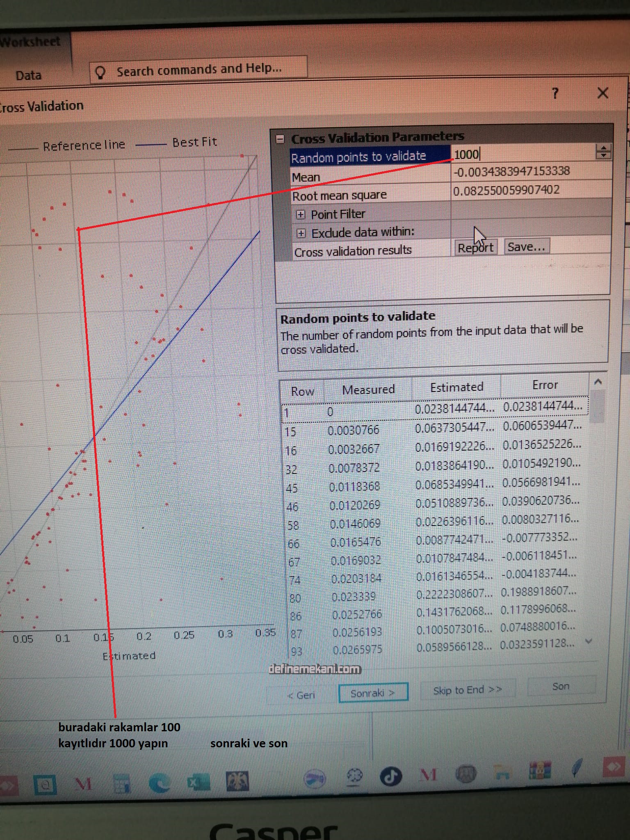630x840 pixels.
Task: Click the help question mark icon
Action: click(555, 94)
